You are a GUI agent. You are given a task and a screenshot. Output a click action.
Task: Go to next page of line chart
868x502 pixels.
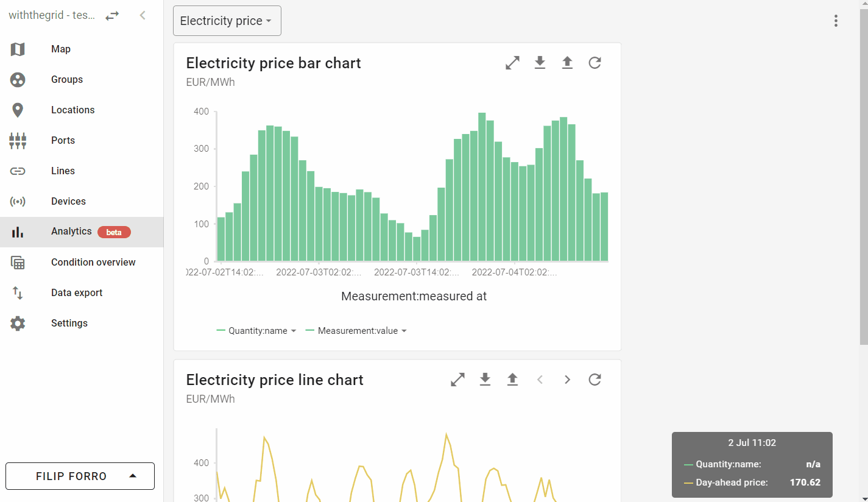pyautogui.click(x=567, y=380)
